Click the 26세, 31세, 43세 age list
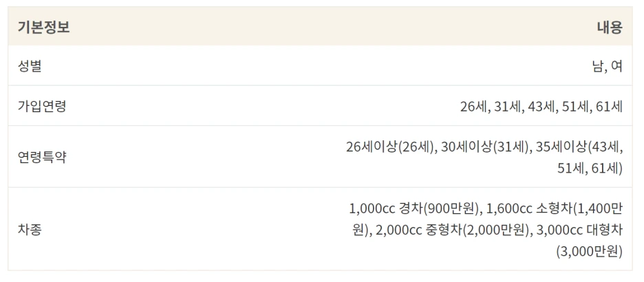This screenshot has width=644, height=282. click(541, 107)
